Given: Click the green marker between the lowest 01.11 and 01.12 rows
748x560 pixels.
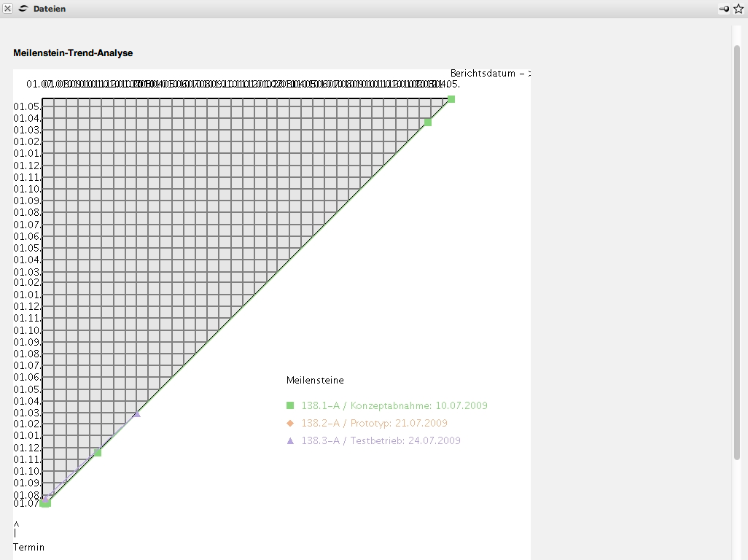Looking at the screenshot, I should 98,453.
